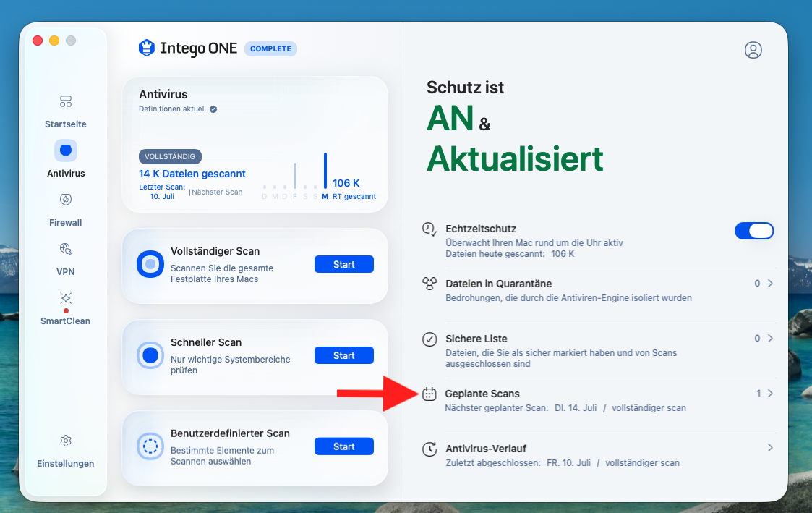Screen dimensions: 812x513
Task: Open the Startseite sidebar icon
Action: (66, 101)
